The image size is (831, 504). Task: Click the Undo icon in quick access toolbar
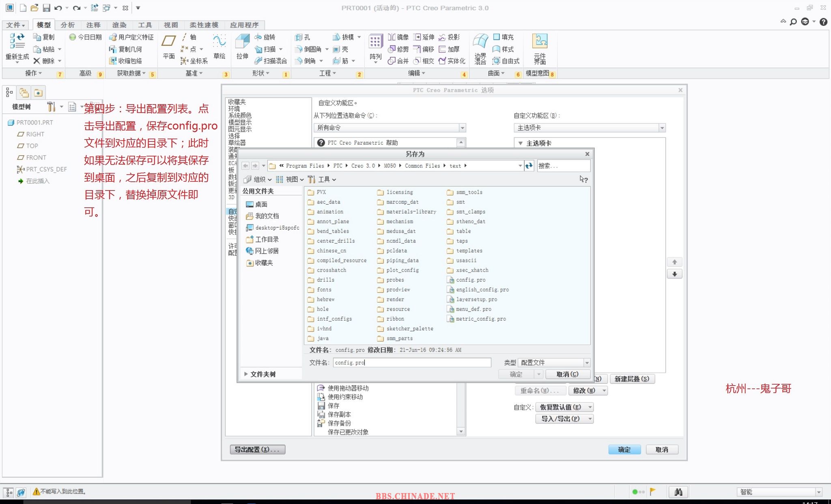[58, 8]
